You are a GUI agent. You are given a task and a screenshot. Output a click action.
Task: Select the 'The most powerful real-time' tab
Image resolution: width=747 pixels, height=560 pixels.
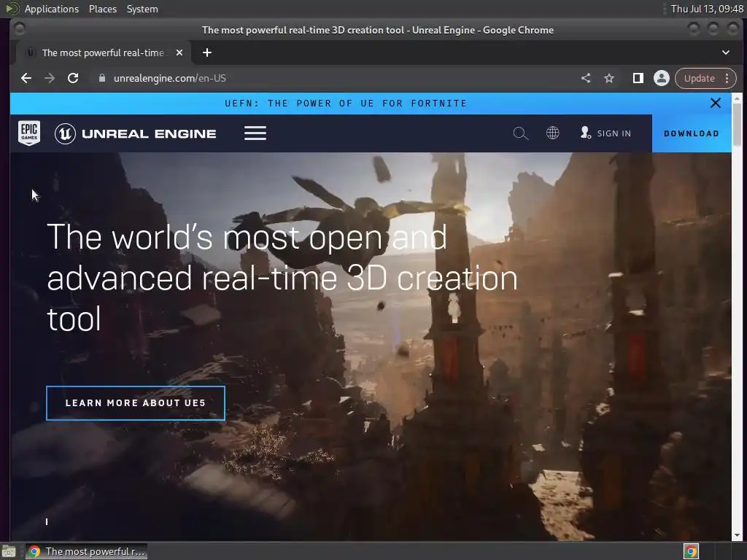click(103, 52)
